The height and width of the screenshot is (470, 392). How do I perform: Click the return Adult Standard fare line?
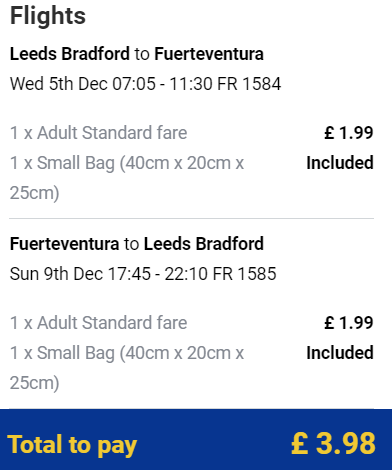[98, 323]
